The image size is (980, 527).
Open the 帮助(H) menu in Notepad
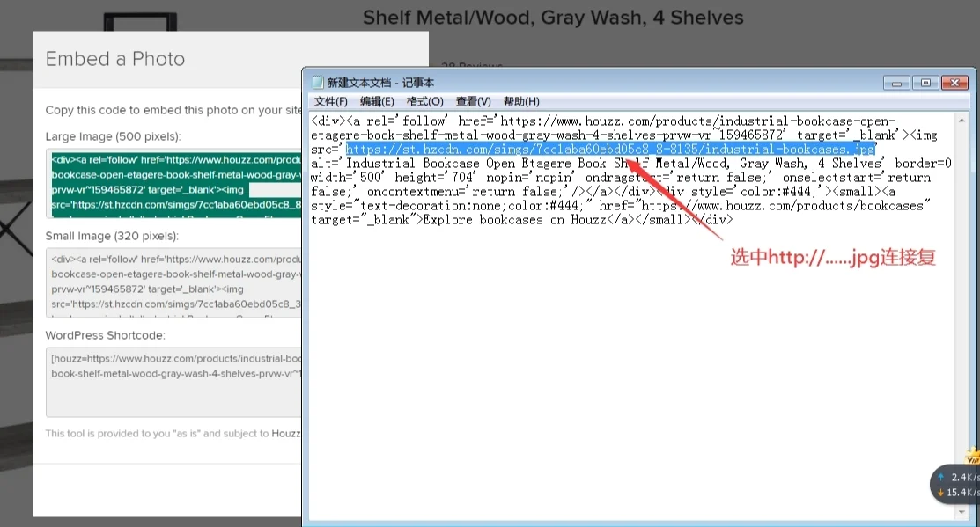(521, 101)
